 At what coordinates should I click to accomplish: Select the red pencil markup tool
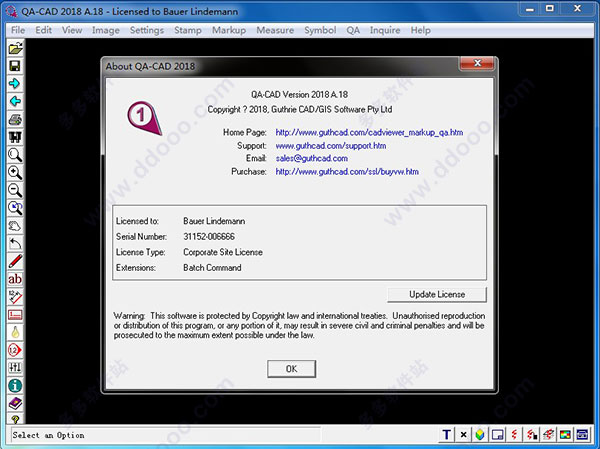tap(15, 261)
